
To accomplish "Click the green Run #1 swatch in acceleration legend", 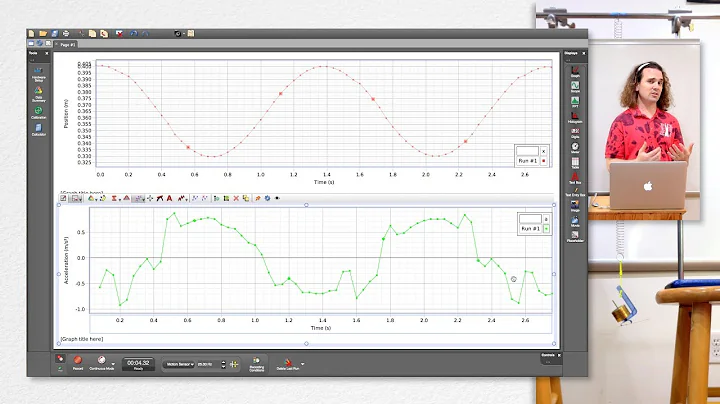I will coord(546,228).
